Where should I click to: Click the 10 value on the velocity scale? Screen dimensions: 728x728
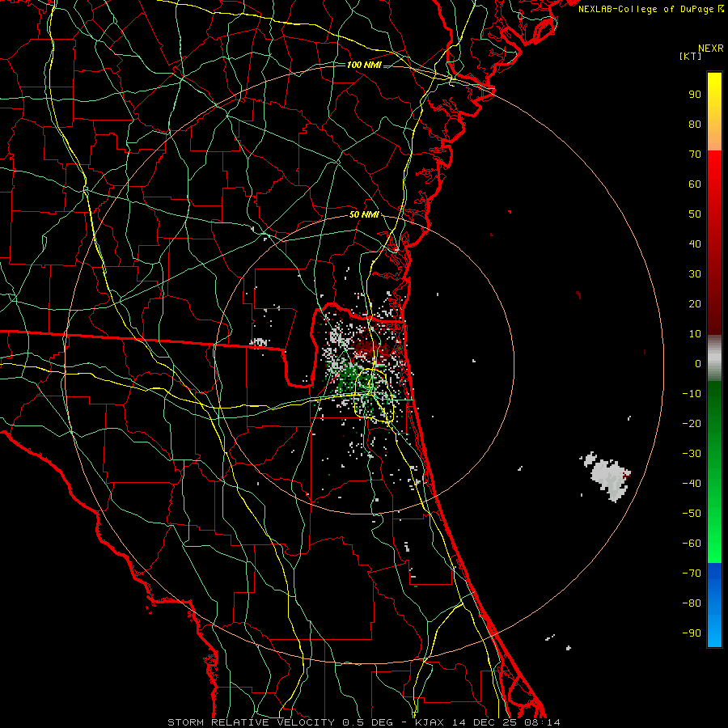point(695,334)
